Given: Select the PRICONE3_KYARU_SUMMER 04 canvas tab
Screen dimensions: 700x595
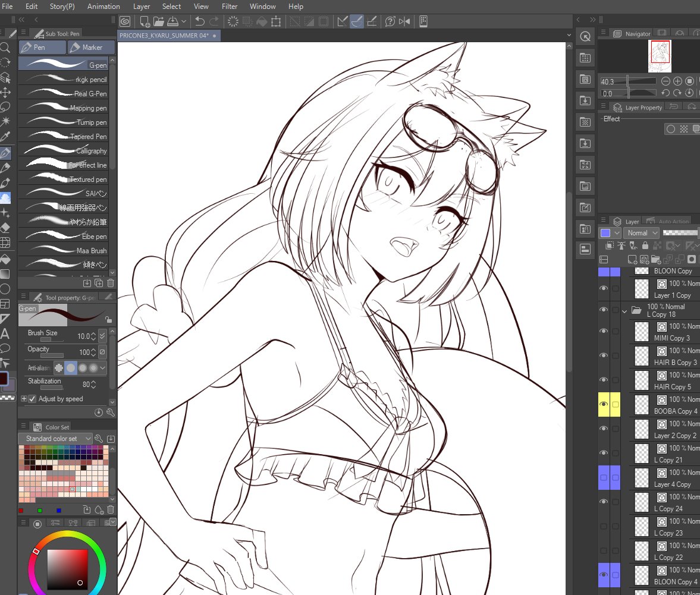Looking at the screenshot, I should 168,35.
